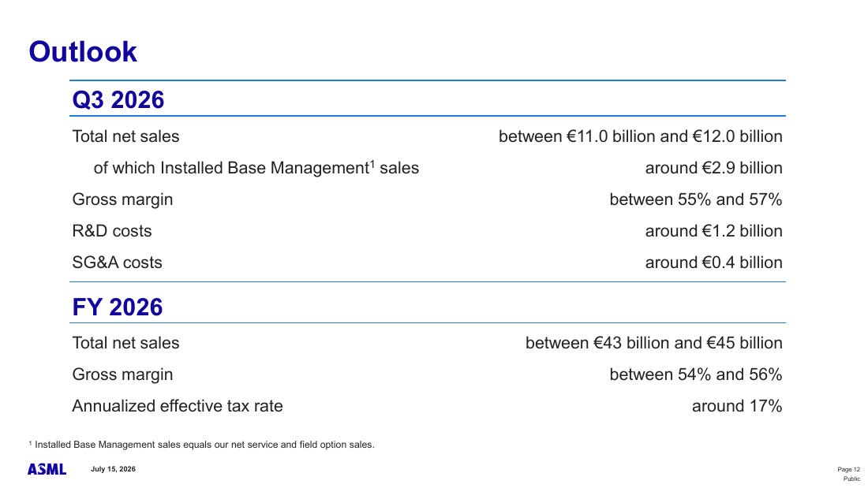Click the around €0.4 billion value
Viewport: 868px width, 488px height.
(713, 263)
